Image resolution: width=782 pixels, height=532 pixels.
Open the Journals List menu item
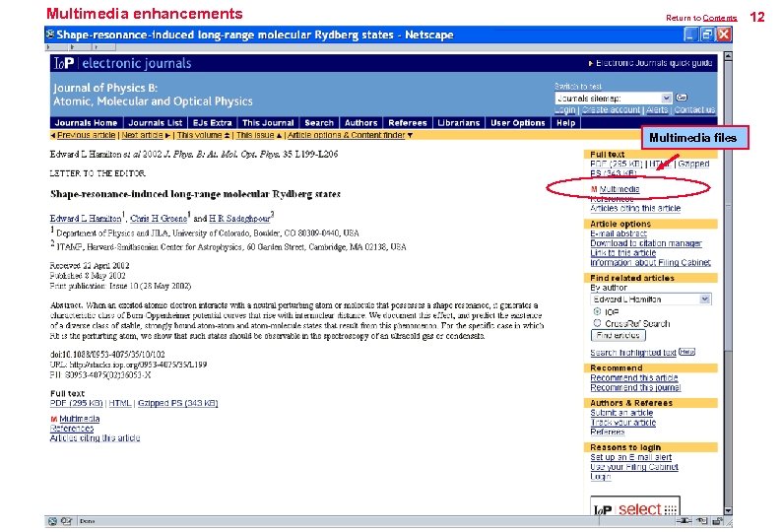pos(155,123)
